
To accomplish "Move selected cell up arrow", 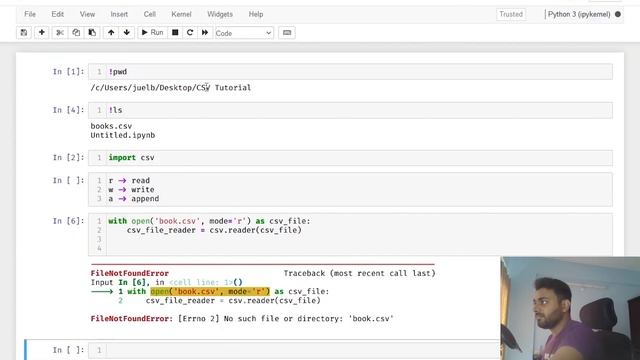I will [111, 33].
